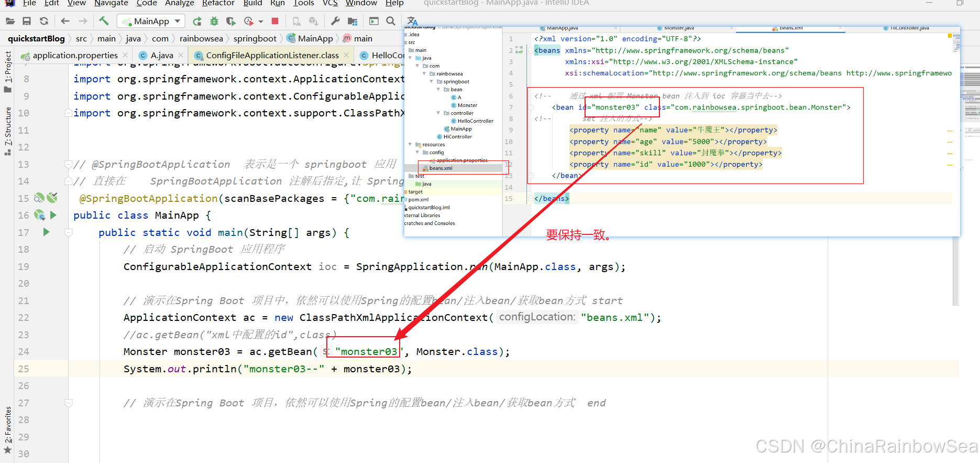The width and height of the screenshot is (980, 463).
Task: Navigate back with the left arrow icon
Action: [65, 21]
